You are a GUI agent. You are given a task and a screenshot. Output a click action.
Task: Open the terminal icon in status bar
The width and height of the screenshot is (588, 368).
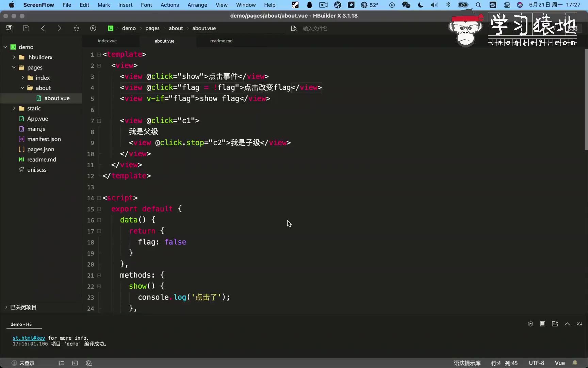[75, 363]
